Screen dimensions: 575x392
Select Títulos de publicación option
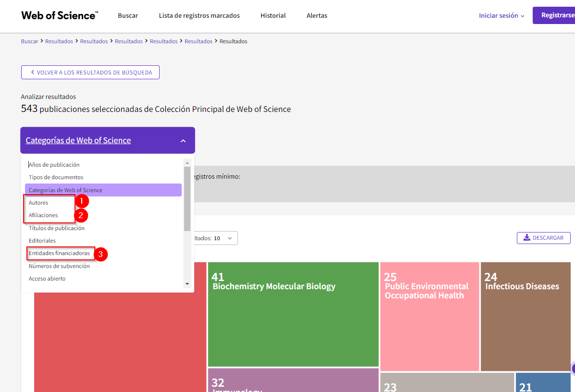(x=56, y=228)
